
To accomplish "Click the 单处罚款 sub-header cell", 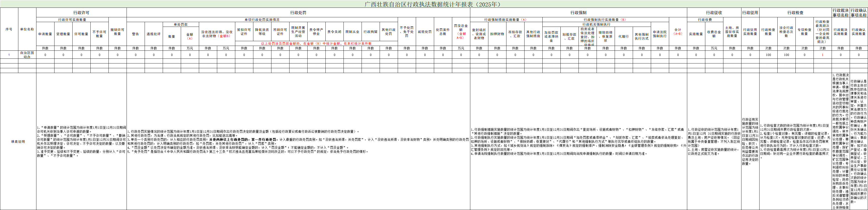I will (x=181, y=24).
